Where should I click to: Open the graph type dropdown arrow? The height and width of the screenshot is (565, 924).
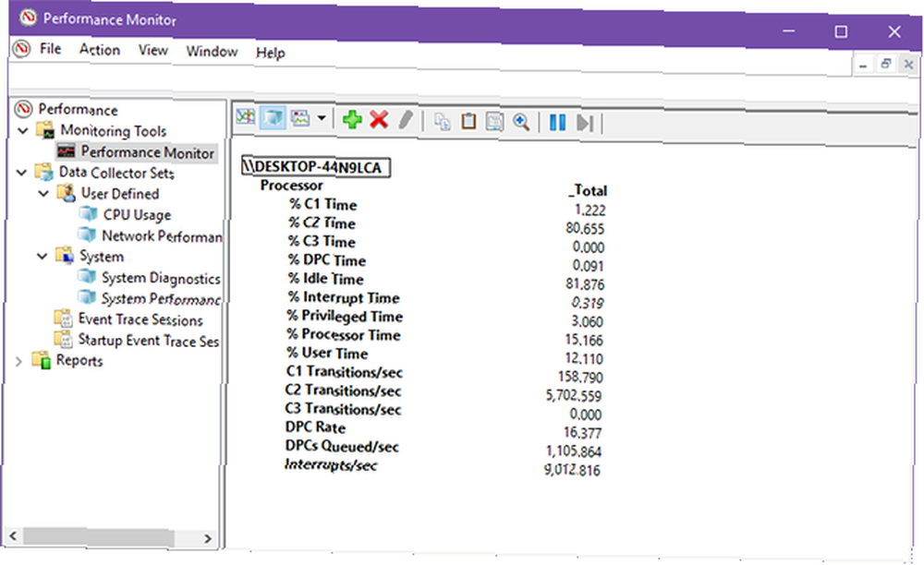click(322, 118)
